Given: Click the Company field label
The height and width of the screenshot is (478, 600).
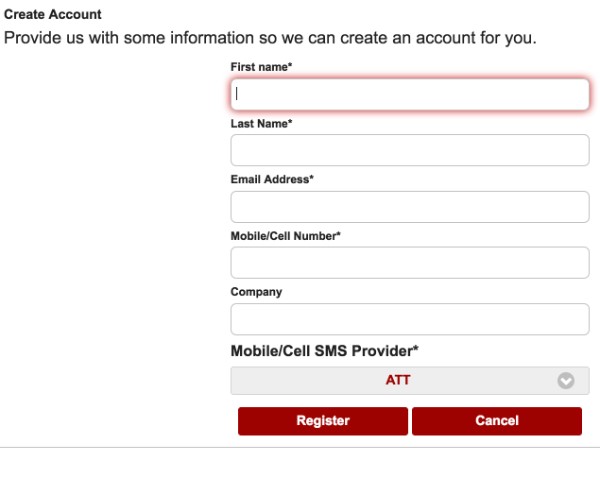Looking at the screenshot, I should (x=256, y=292).
